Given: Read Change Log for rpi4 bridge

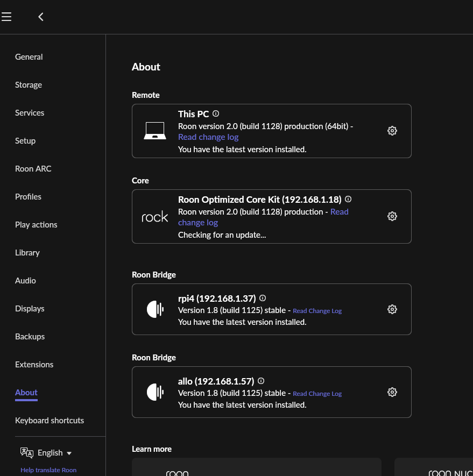Looking at the screenshot, I should tap(317, 311).
